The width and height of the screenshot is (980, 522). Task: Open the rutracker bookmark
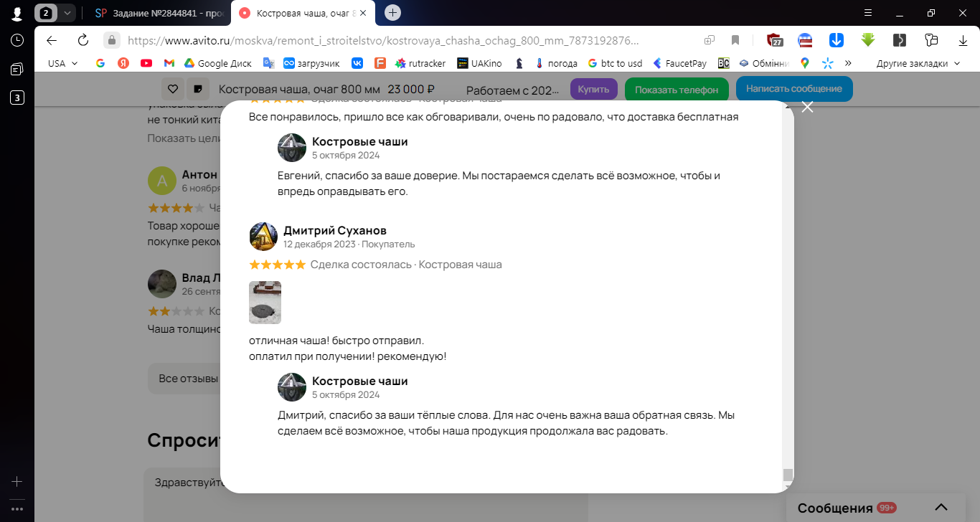point(420,63)
